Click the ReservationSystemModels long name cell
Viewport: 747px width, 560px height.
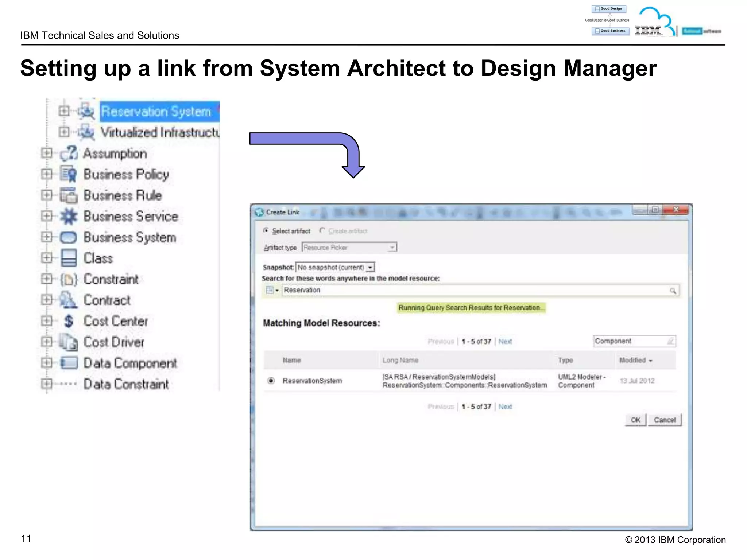pos(465,381)
